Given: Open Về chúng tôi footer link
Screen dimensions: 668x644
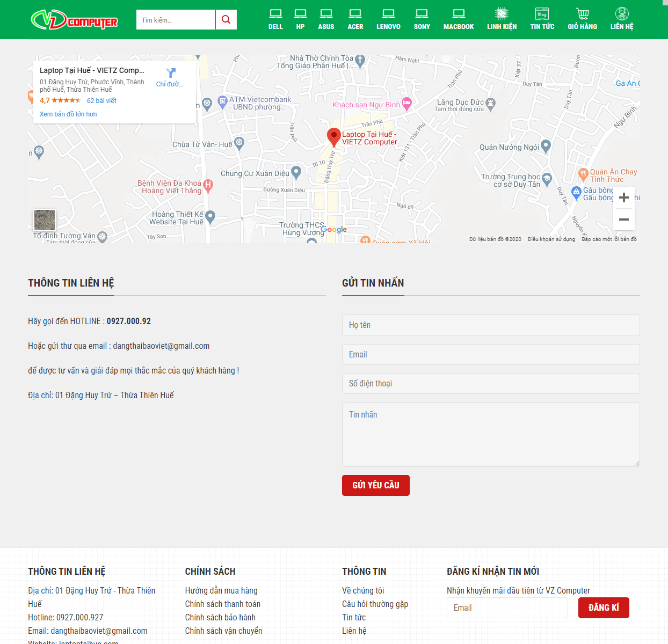Looking at the screenshot, I should (x=363, y=591).
